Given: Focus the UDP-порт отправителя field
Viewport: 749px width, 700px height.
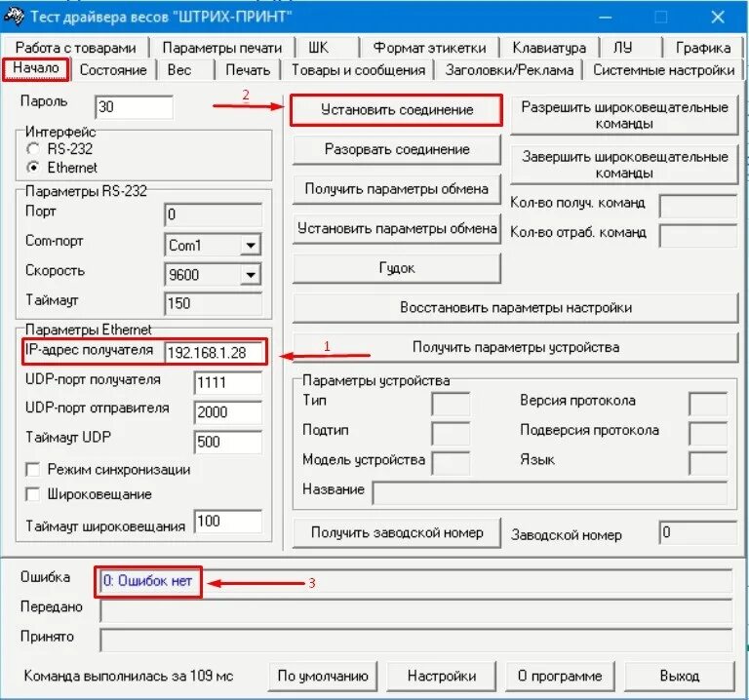Looking at the screenshot, I should pyautogui.click(x=228, y=412).
